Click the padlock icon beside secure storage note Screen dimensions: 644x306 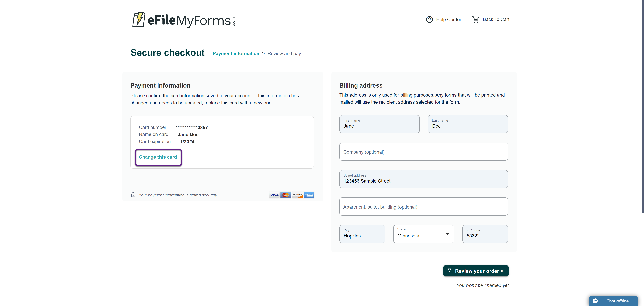point(133,195)
